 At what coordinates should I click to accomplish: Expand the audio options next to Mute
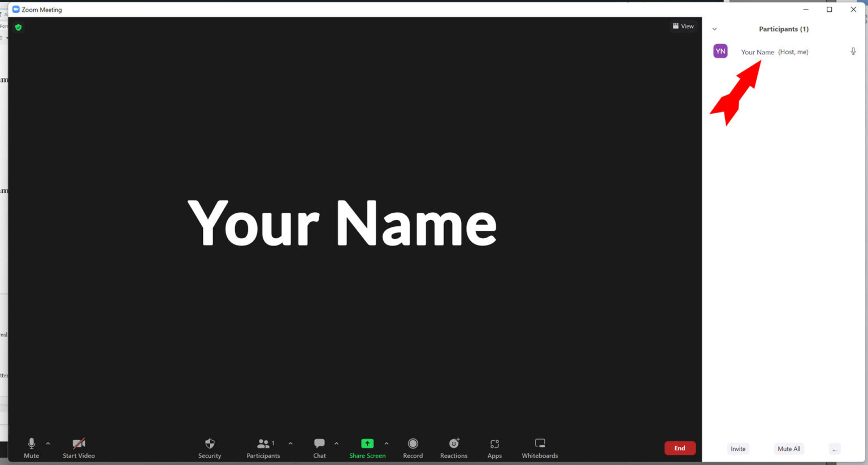pyautogui.click(x=47, y=444)
